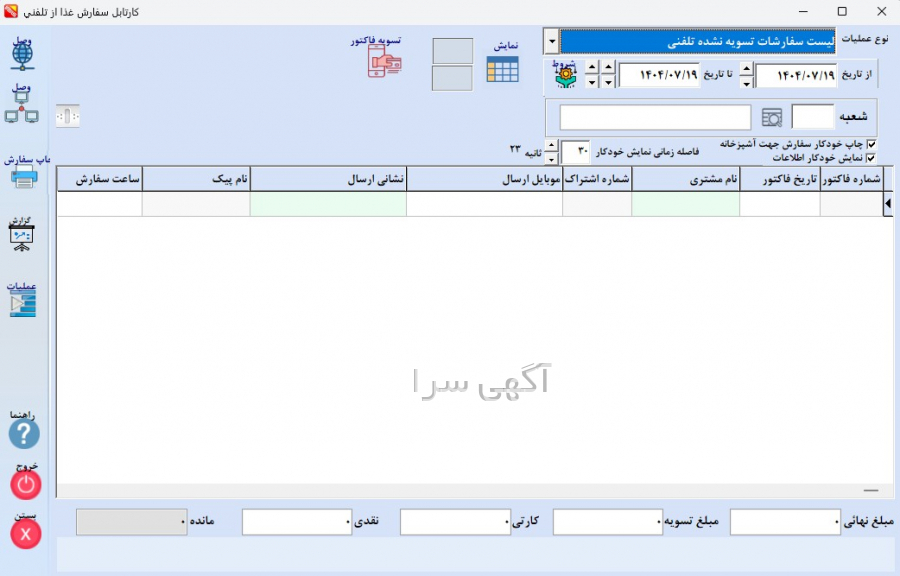Click the red exit (خروج) power icon
The height and width of the screenshot is (576, 900).
coord(25,485)
